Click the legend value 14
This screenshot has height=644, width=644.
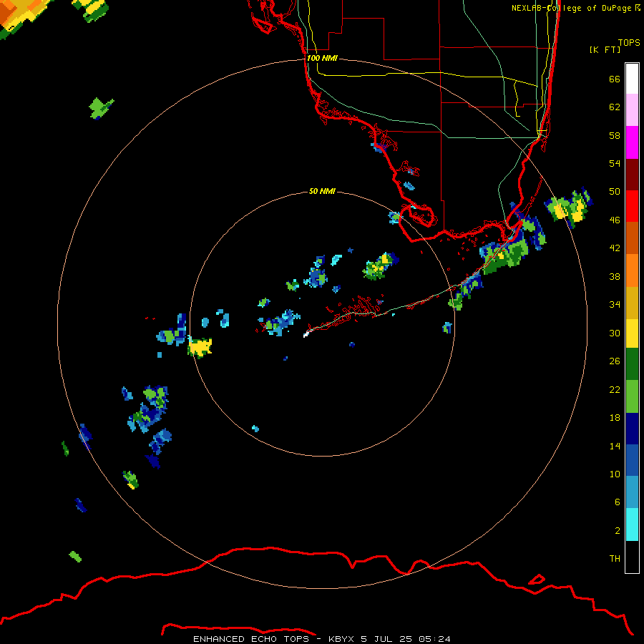tap(615, 446)
